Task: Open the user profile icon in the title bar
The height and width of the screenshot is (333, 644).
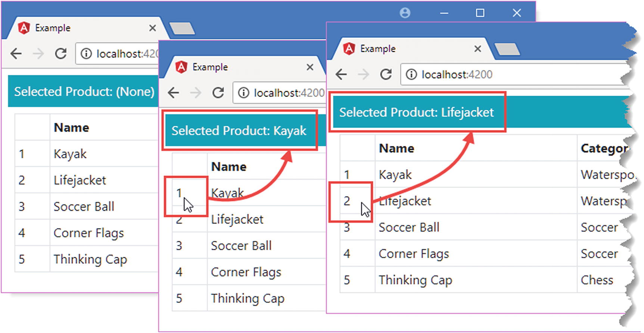Action: 405,13
